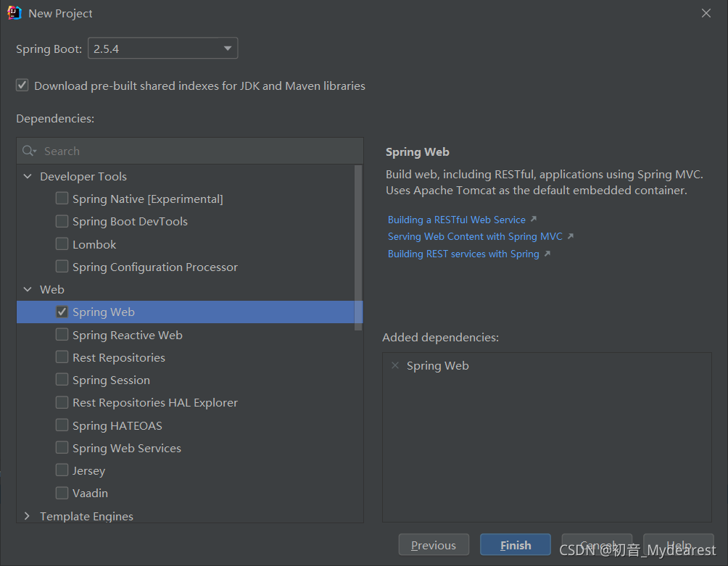728x566 pixels.
Task: Toggle download pre-built shared indexes checkbox
Action: pos(22,86)
